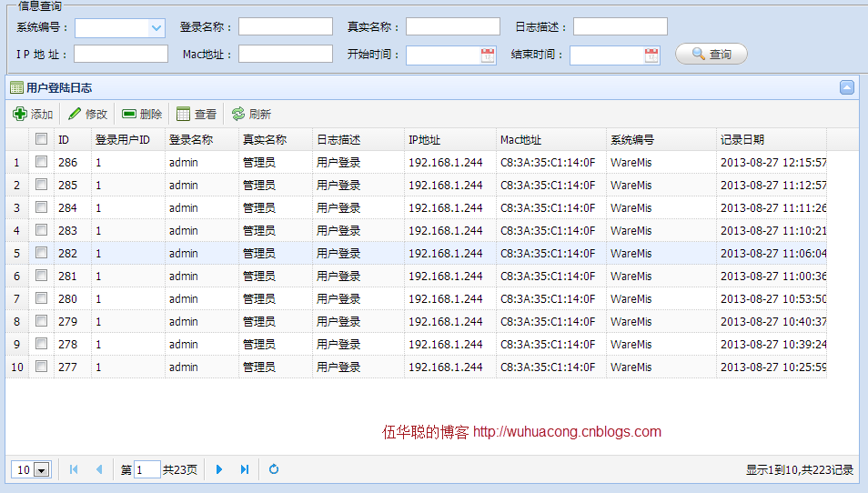Check the row with ID 282
Image resolution: width=868 pixels, height=493 pixels.
41,252
